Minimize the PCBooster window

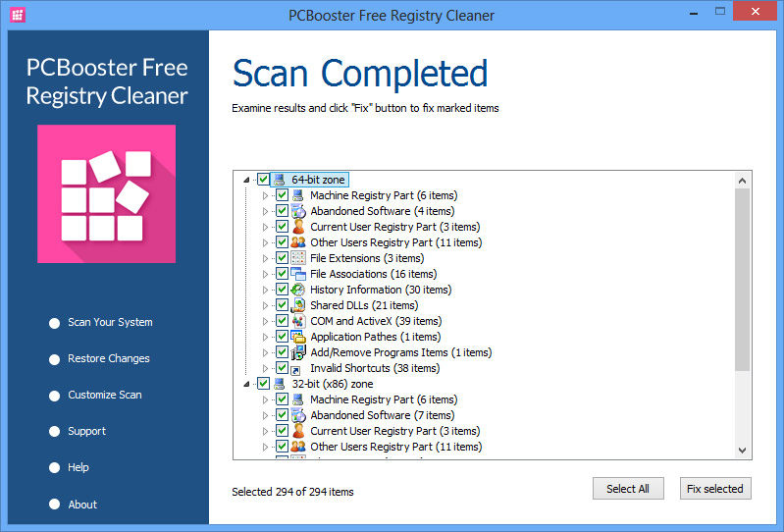pos(694,13)
